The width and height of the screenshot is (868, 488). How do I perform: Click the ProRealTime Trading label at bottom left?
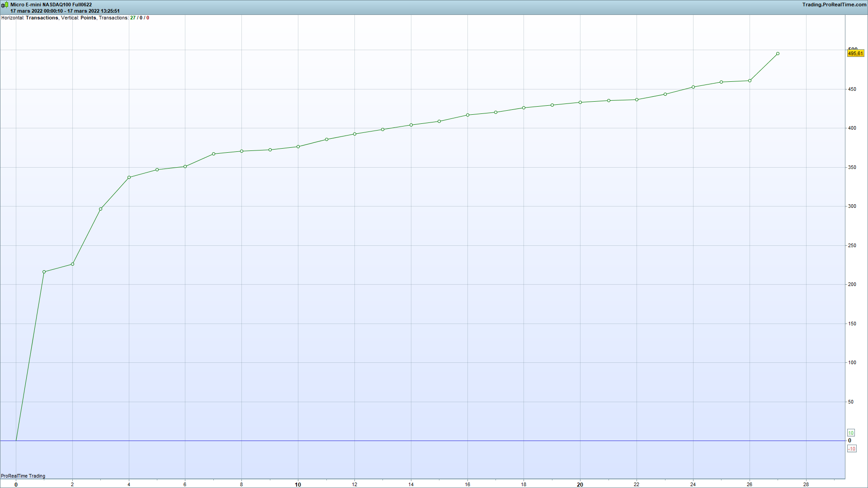coord(23,476)
